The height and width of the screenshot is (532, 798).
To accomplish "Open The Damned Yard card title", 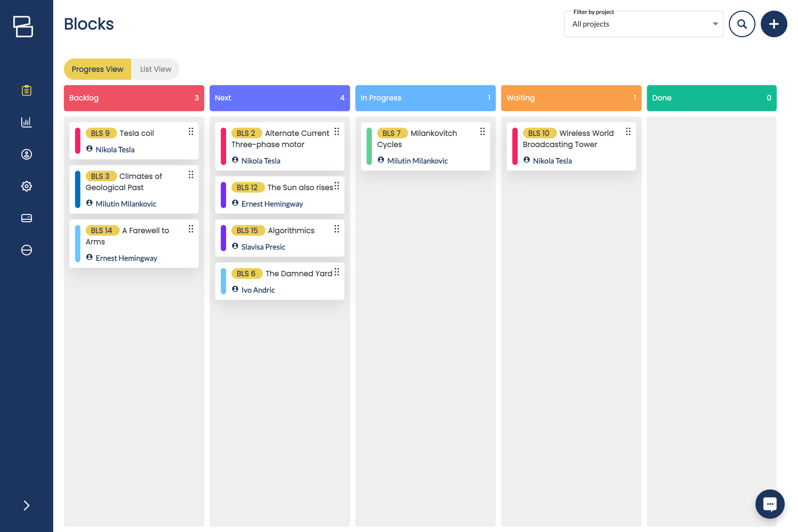I will point(299,273).
